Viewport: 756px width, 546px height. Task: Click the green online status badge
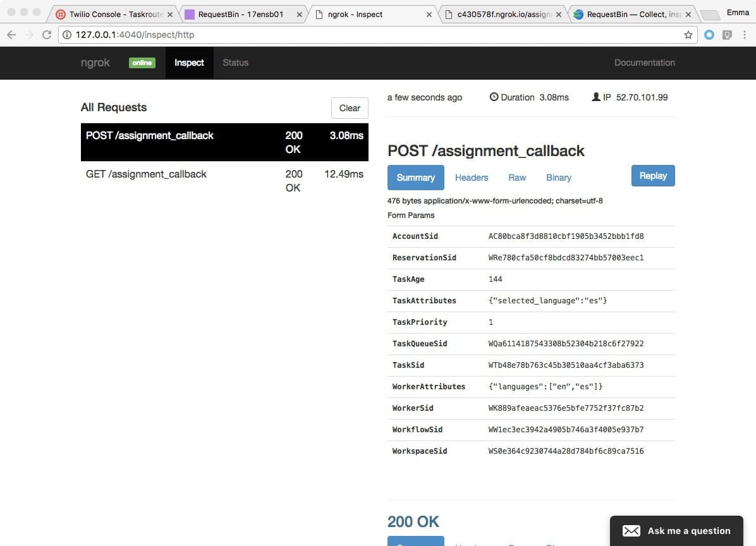pyautogui.click(x=142, y=63)
